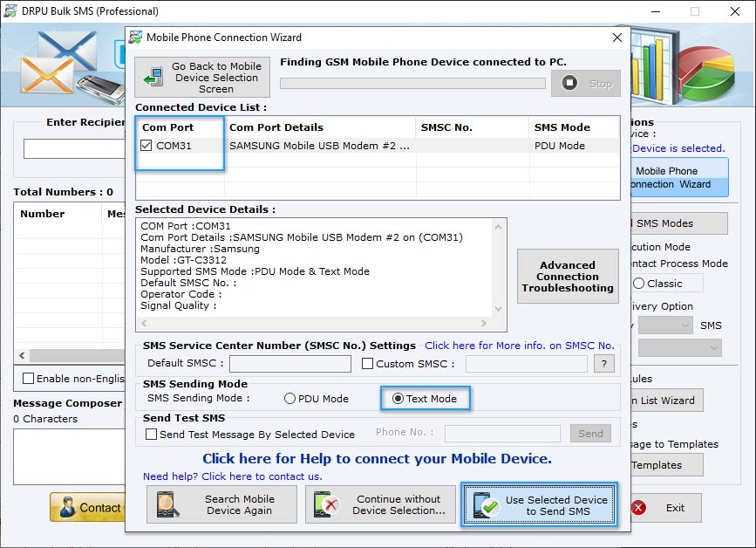Click the Stop button

(586, 84)
